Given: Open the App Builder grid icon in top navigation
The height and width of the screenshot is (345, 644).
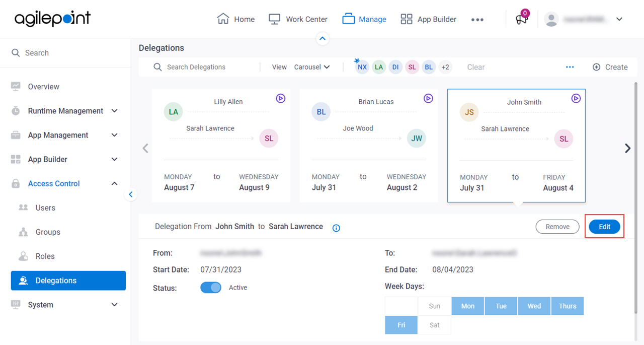Looking at the screenshot, I should [407, 19].
